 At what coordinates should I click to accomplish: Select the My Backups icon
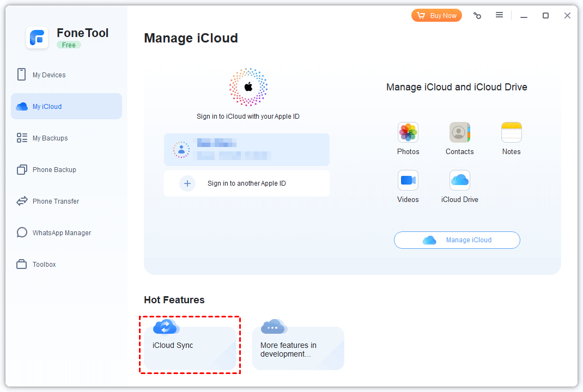coord(22,138)
